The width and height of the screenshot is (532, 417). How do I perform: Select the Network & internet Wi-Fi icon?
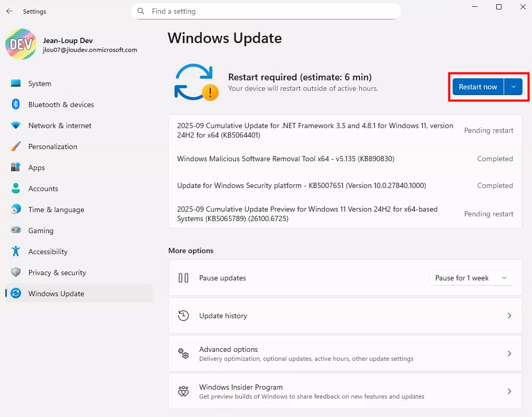(16, 126)
